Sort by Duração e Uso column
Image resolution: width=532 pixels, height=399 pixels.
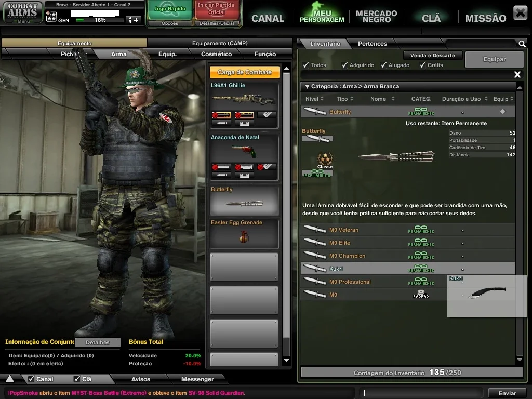464,99
